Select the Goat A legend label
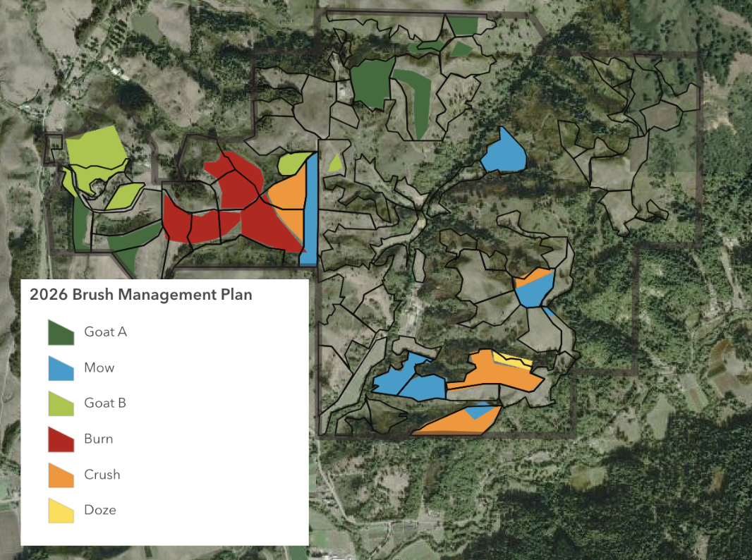Screen dimensions: 752x560 point(106,331)
